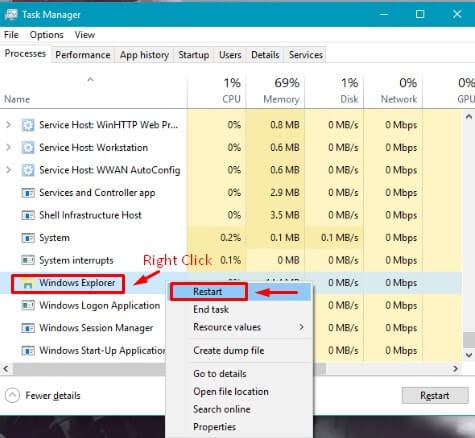Switch to the Performance tab
This screenshot has width=475, height=438.
pos(83,55)
